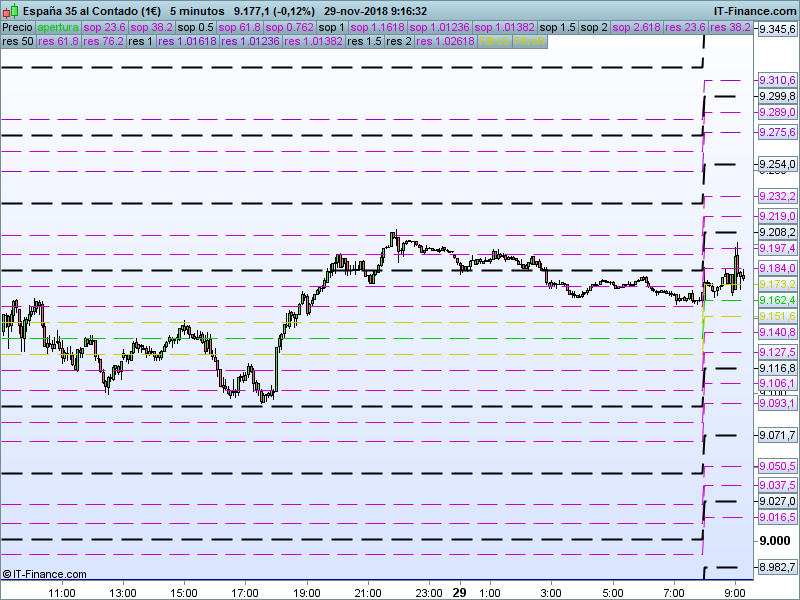The image size is (800, 600).
Task: Pick the FiltroR indicator label
Action: point(529,41)
